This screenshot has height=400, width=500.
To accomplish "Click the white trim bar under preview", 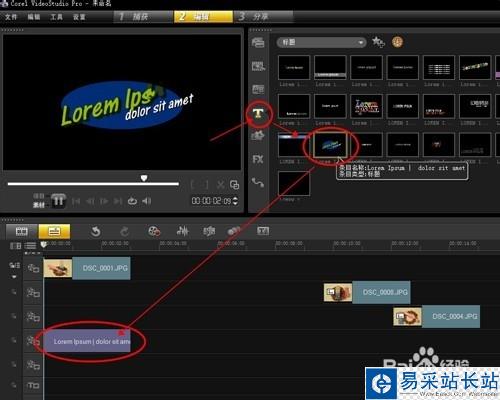I will click(93, 184).
